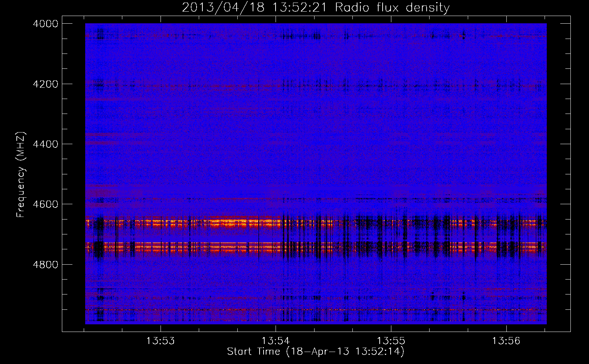Click the 4200 frequency tick label
The width and height of the screenshot is (589, 364).
46,84
